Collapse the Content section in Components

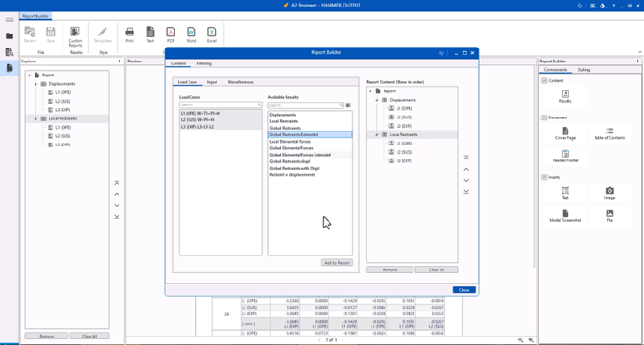tap(544, 81)
